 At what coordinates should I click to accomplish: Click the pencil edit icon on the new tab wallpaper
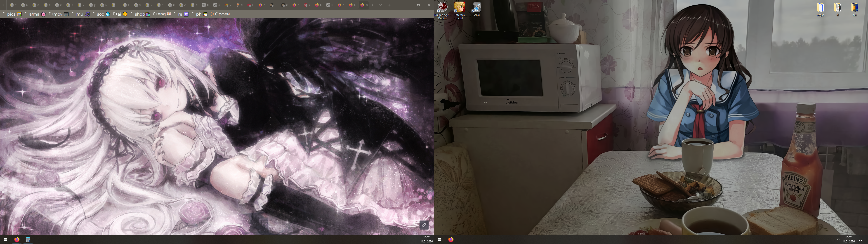pyautogui.click(x=424, y=225)
